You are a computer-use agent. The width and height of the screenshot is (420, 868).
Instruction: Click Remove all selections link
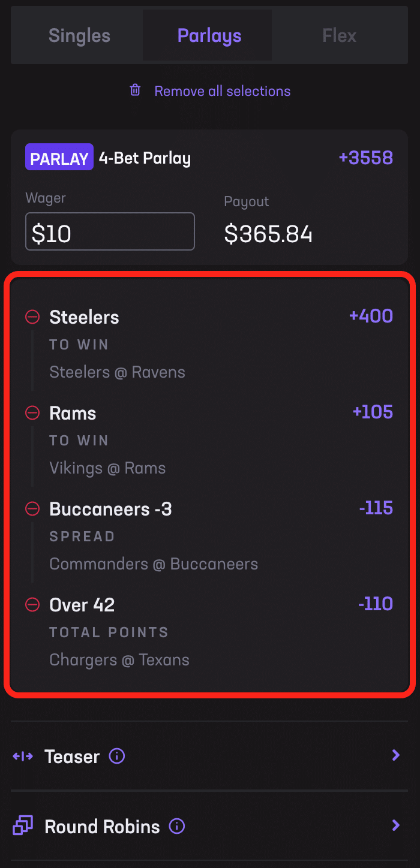tap(222, 91)
